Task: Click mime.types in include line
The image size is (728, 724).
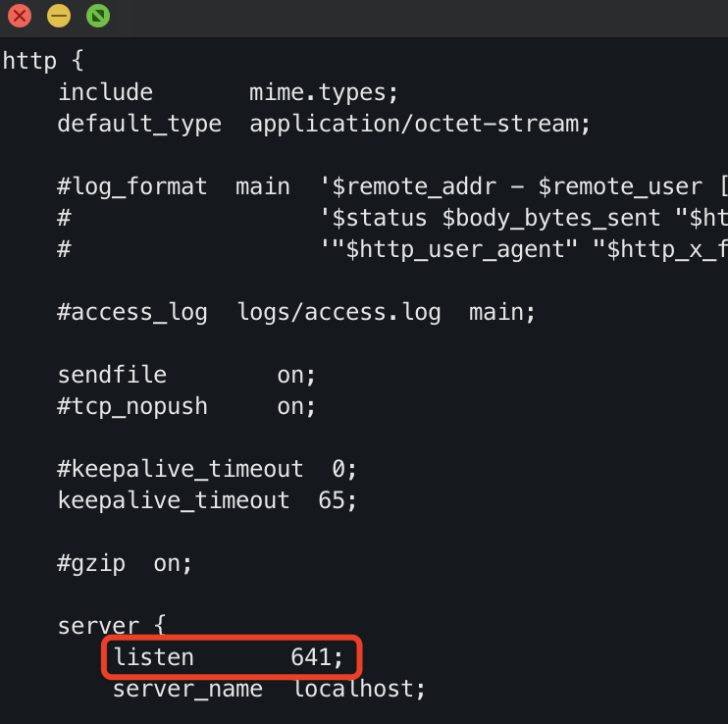Action: pos(318,92)
